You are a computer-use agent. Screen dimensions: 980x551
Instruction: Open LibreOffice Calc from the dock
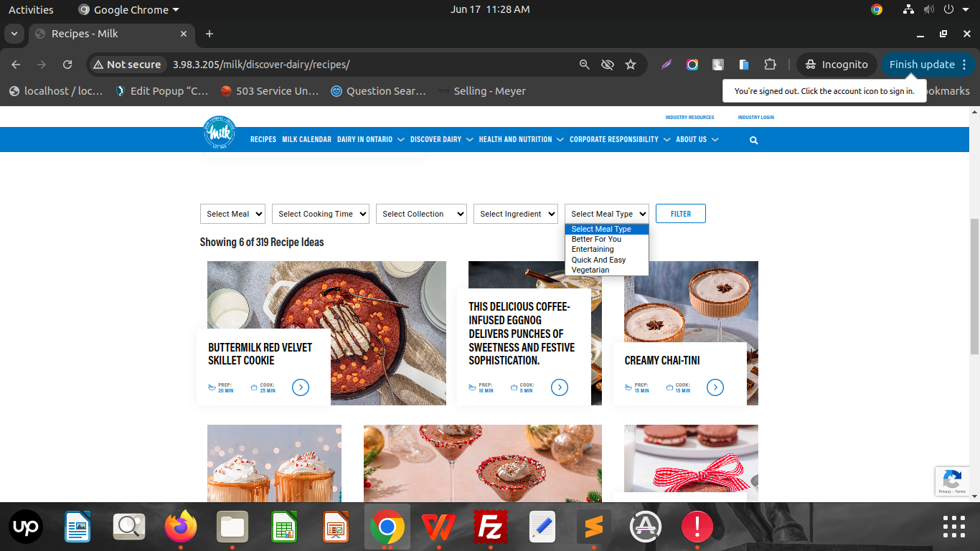[284, 527]
